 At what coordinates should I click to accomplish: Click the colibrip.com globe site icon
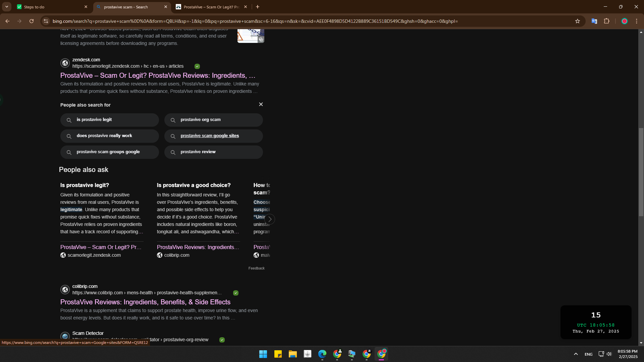coord(65,290)
